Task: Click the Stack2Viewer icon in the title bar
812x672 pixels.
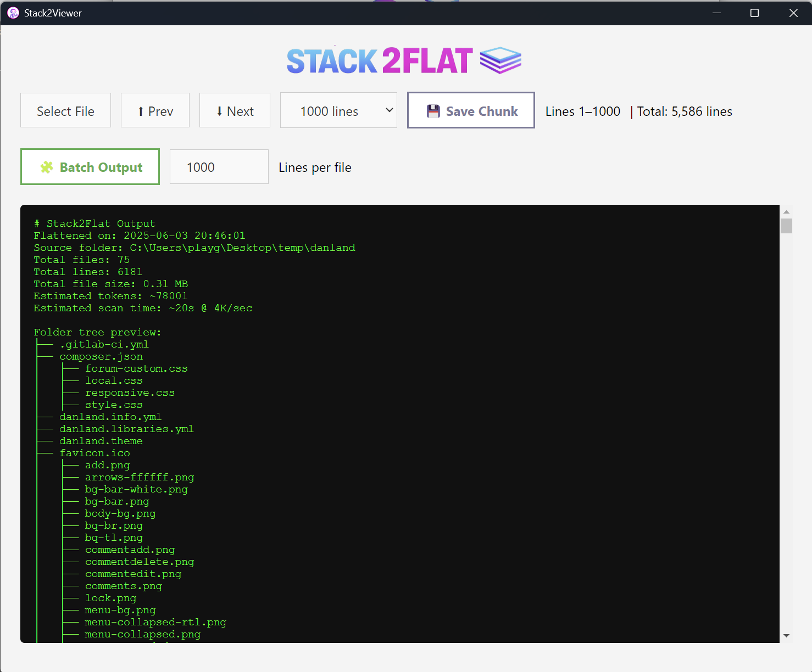Action: pos(13,12)
